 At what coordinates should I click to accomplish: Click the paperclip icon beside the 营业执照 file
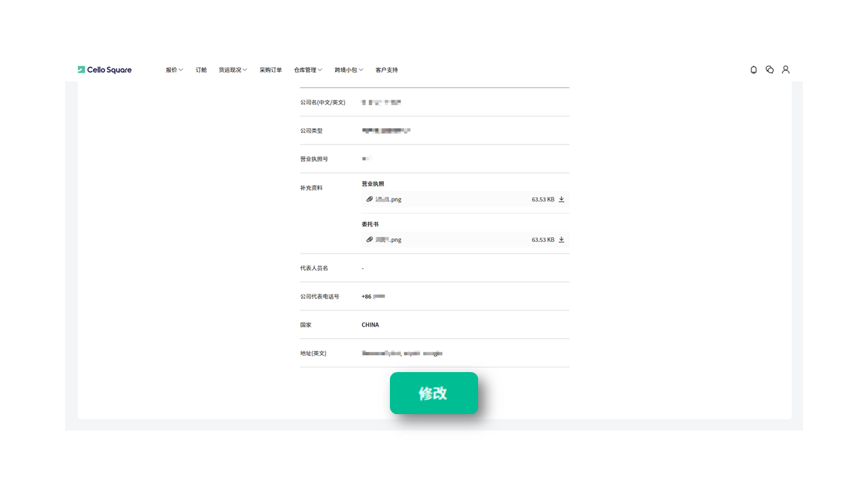(x=370, y=199)
